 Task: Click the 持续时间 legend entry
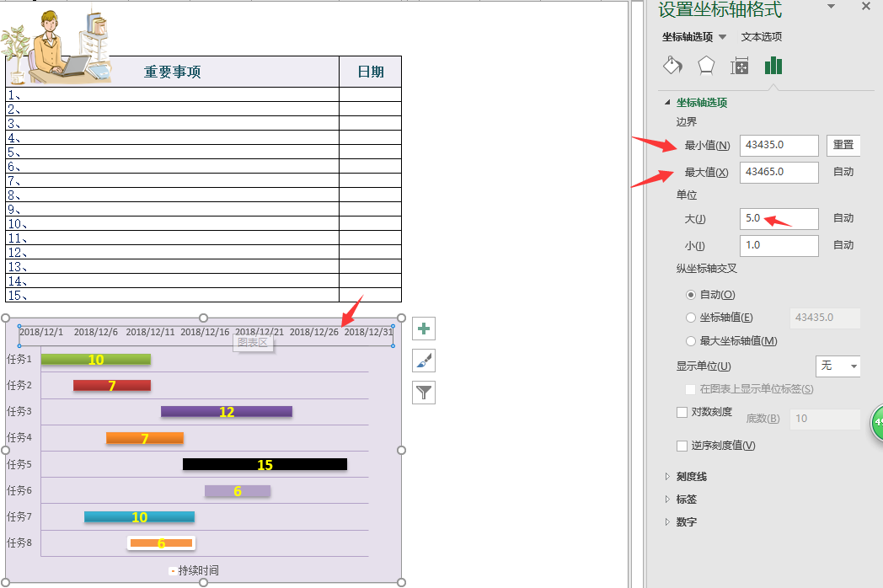point(195,570)
